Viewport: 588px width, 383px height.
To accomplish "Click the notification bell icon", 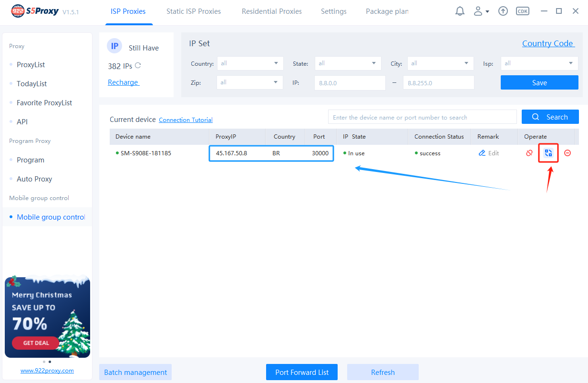I will coord(460,11).
